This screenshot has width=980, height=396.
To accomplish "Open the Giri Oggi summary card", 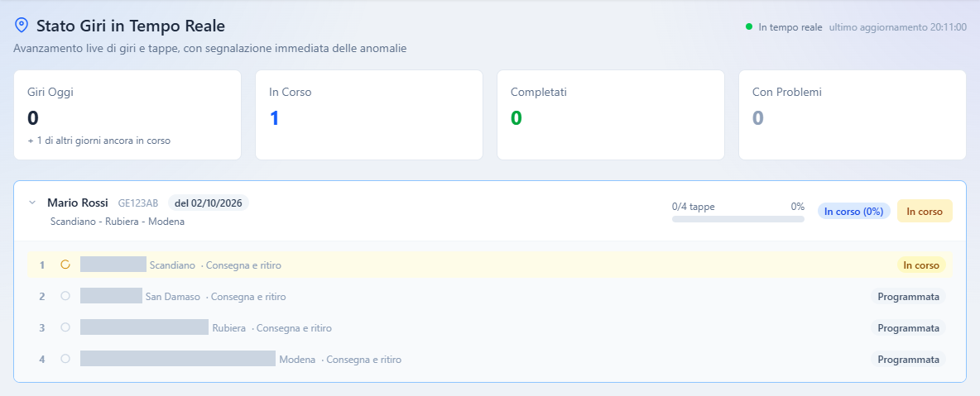I will 127,115.
